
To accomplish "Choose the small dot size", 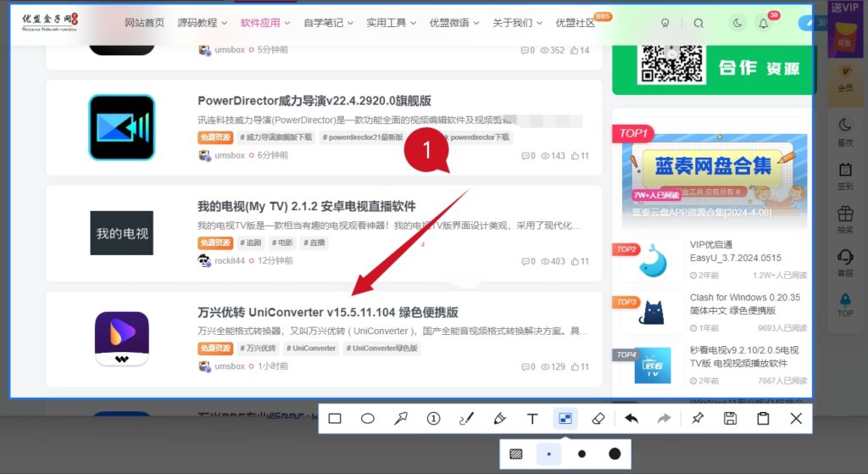I will pos(548,454).
